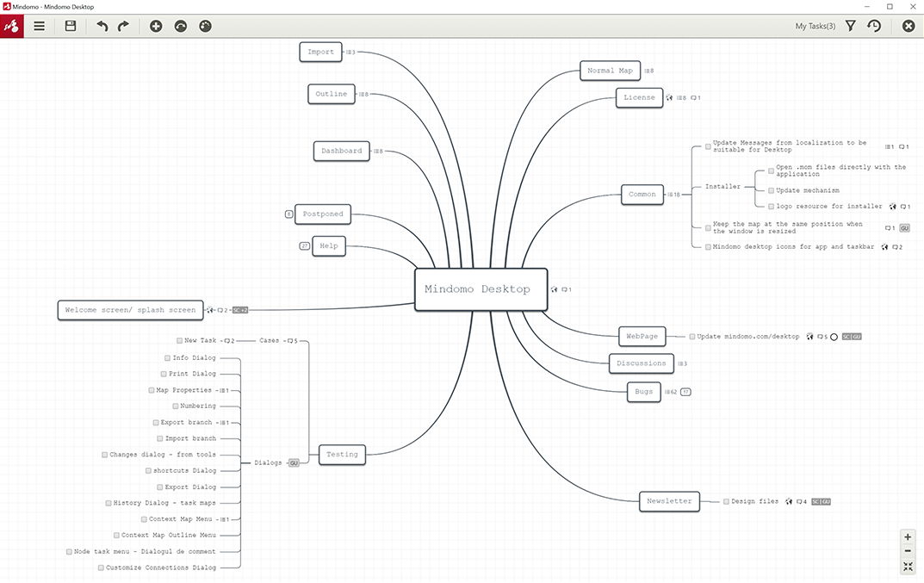Expand Normal Map's collapsed subtopics counter
This screenshot has height=583, width=924.
(648, 71)
